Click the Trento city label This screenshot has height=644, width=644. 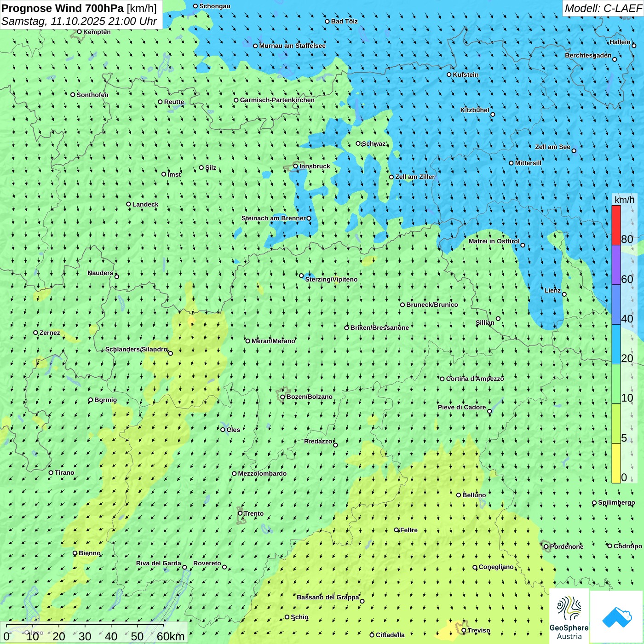tap(254, 513)
